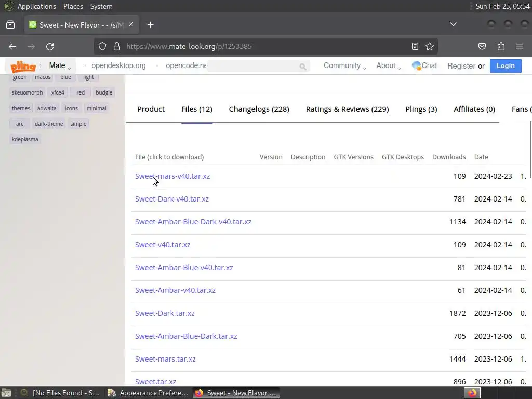Select the xfce4 tag
This screenshot has width=532, height=399.
(x=58, y=92)
